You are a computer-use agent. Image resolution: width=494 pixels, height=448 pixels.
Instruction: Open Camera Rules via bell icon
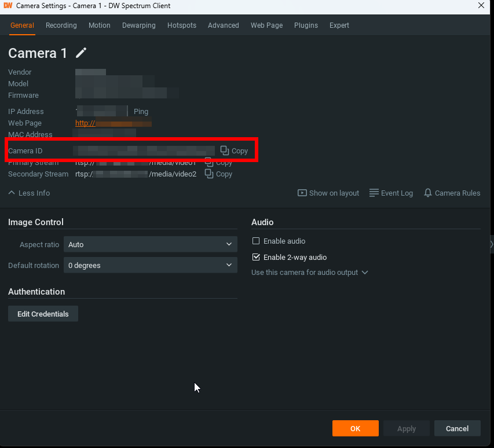click(x=428, y=193)
